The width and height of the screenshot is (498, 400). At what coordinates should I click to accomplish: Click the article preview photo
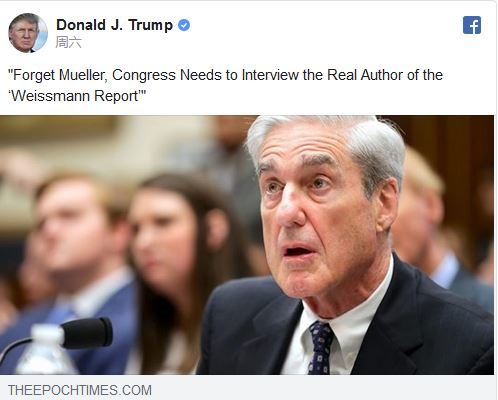(x=247, y=245)
